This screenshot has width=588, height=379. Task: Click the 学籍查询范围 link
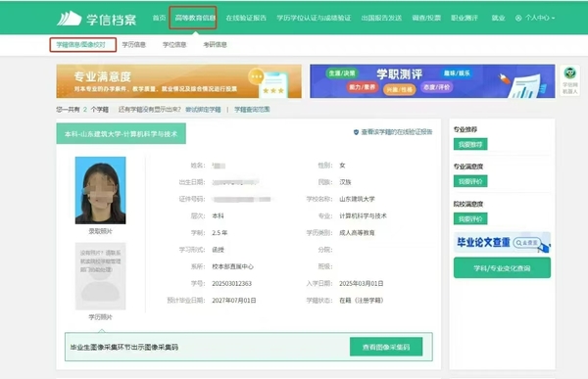click(252, 110)
